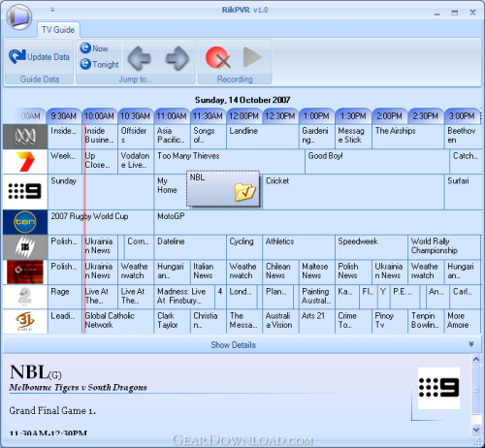Advance with the right arrow icon

(178, 58)
